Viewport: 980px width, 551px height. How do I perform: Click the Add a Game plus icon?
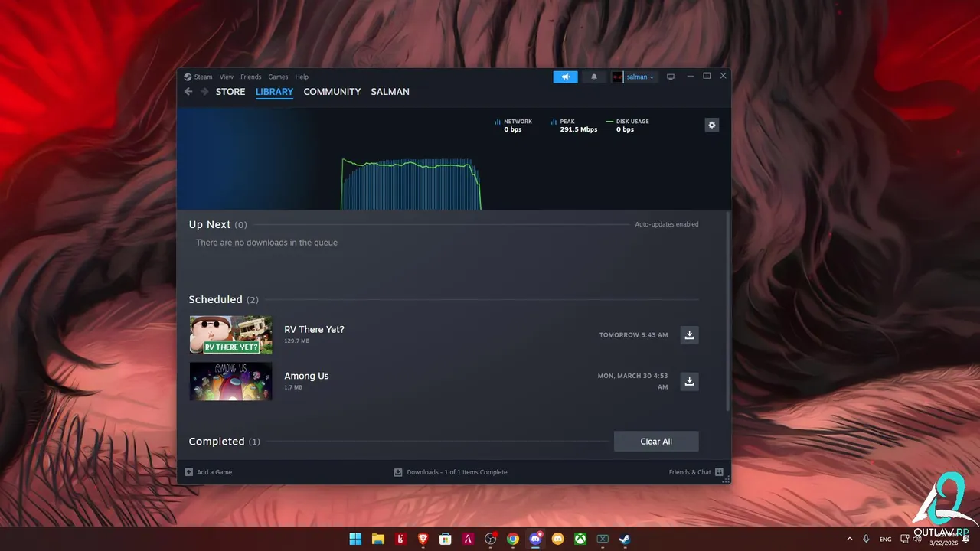coord(189,472)
